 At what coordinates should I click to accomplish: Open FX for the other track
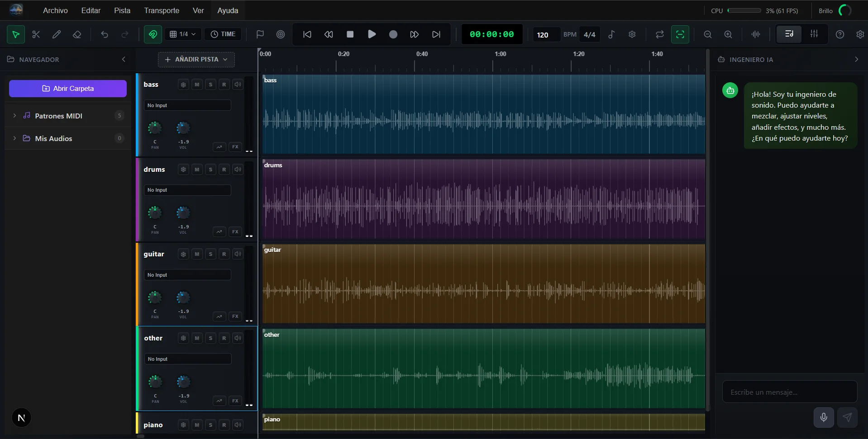tap(235, 401)
